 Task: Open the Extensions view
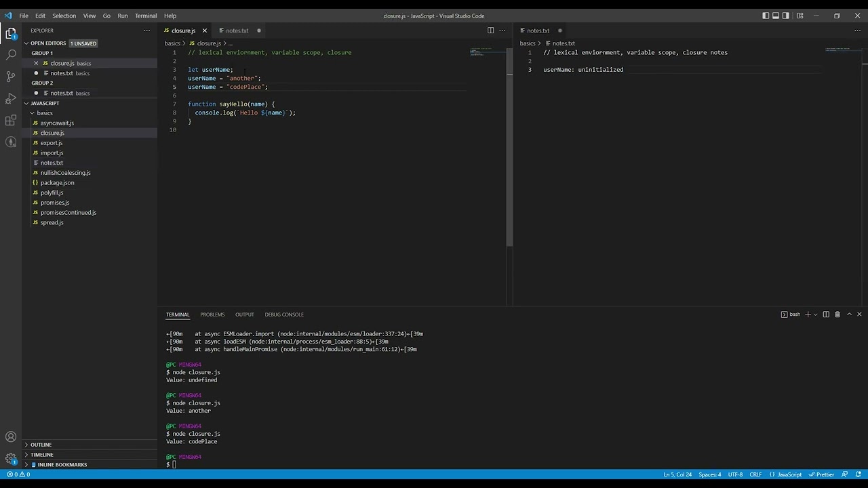(x=11, y=121)
